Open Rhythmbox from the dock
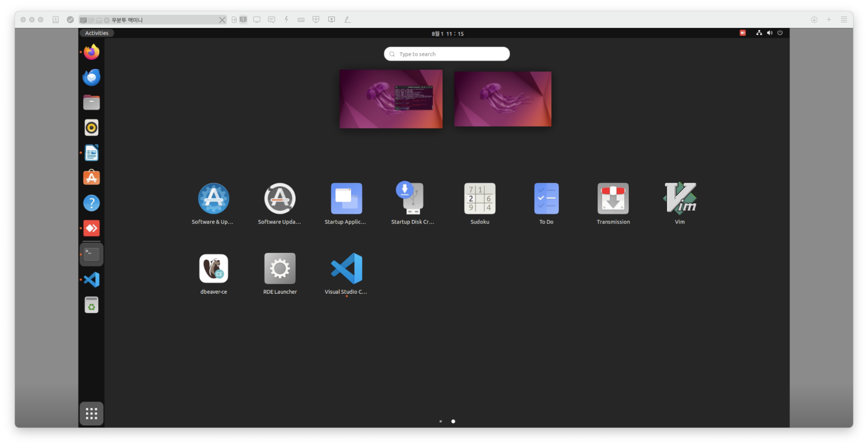This screenshot has height=446, width=868. (91, 128)
